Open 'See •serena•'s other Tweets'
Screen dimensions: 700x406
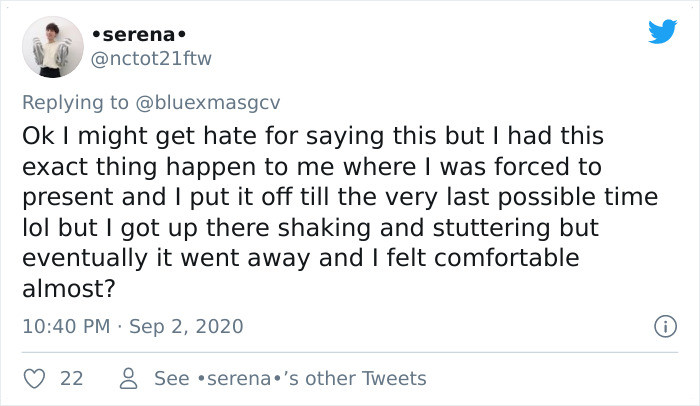click(x=290, y=379)
